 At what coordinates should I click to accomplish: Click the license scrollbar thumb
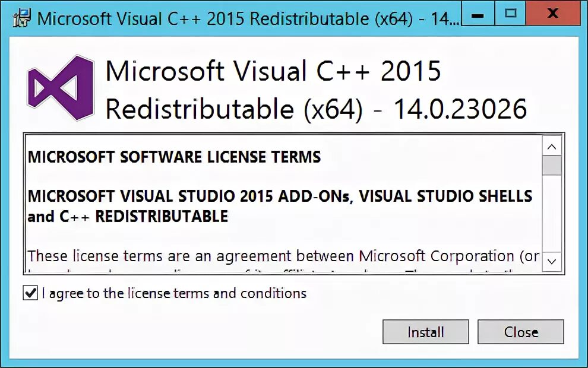pos(552,165)
